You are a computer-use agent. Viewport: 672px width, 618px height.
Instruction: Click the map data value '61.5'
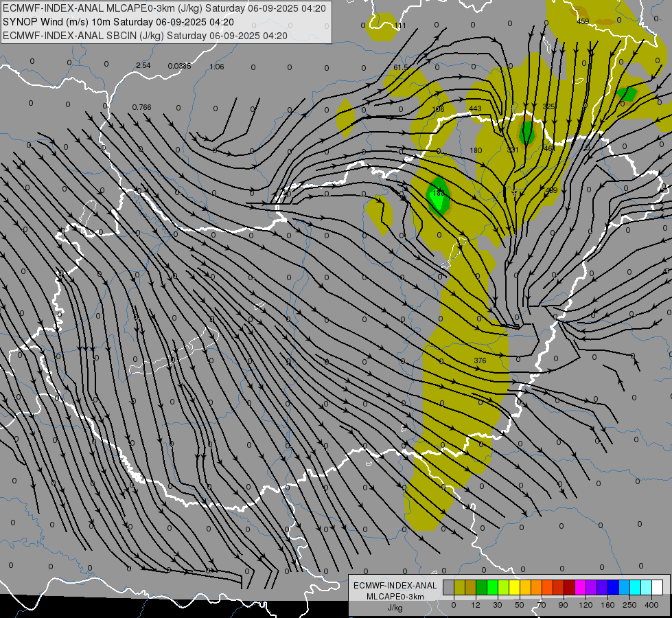pyautogui.click(x=401, y=68)
